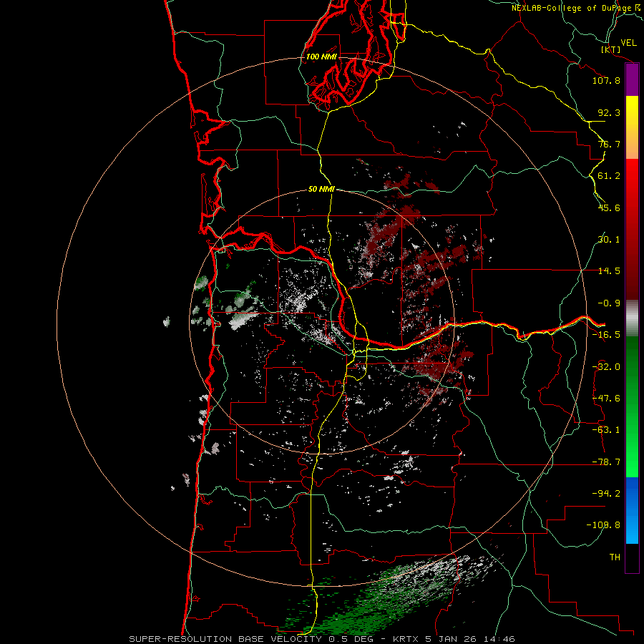The image size is (644, 644).
Task: Click the 61.2 velocity scale value
Action: (x=609, y=176)
